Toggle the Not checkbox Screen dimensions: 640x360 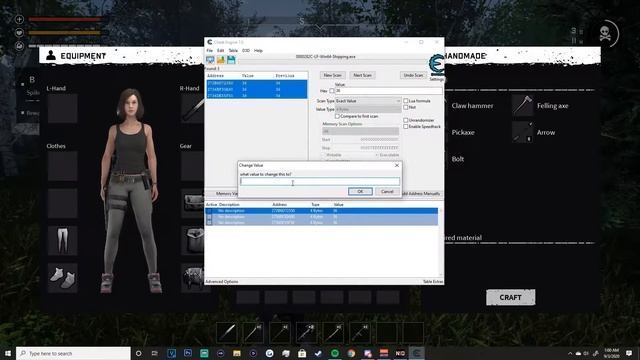[x=406, y=107]
